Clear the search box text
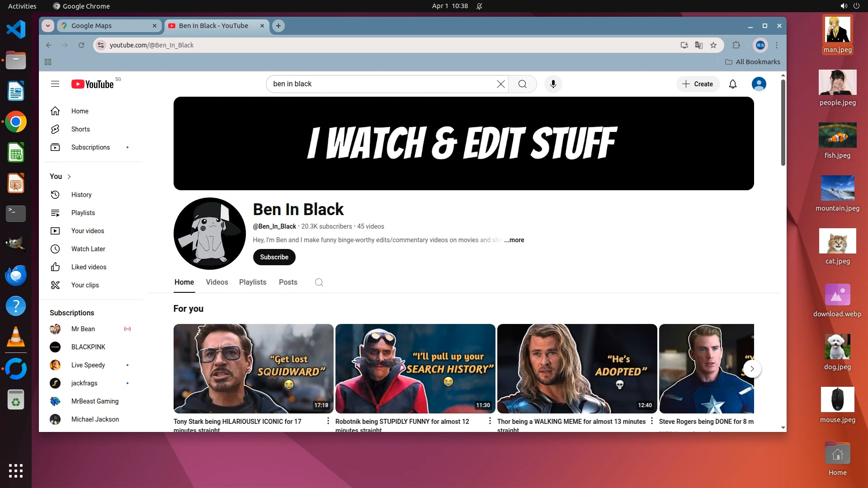Screen dimensions: 868x488 coord(500,84)
